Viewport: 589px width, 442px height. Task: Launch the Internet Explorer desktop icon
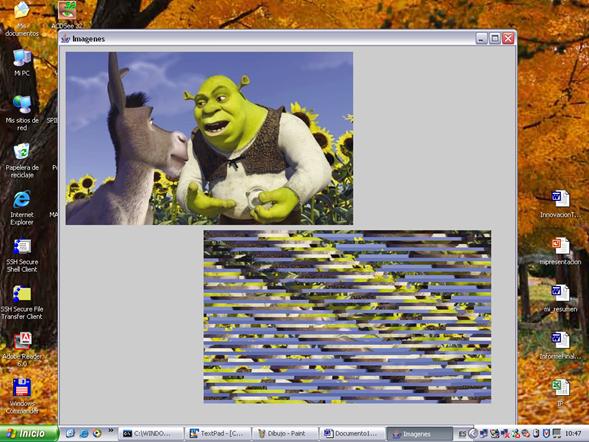point(22,208)
